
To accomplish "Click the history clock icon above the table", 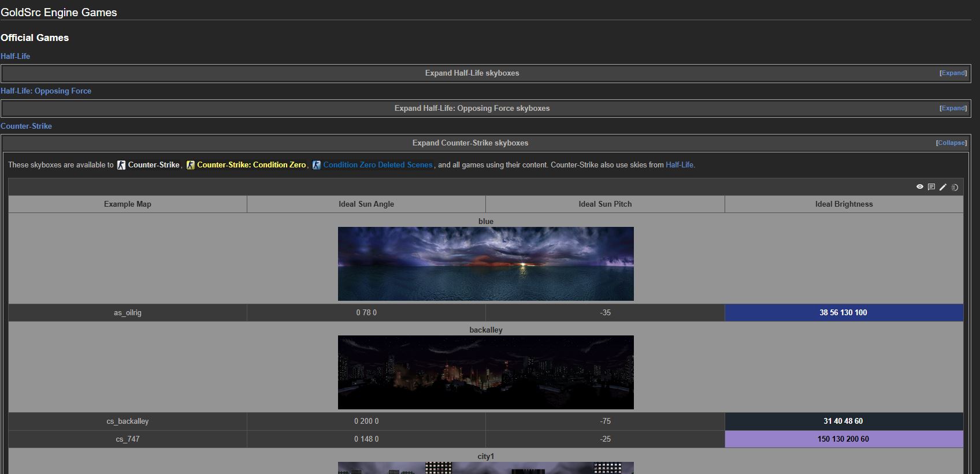I will (x=955, y=187).
